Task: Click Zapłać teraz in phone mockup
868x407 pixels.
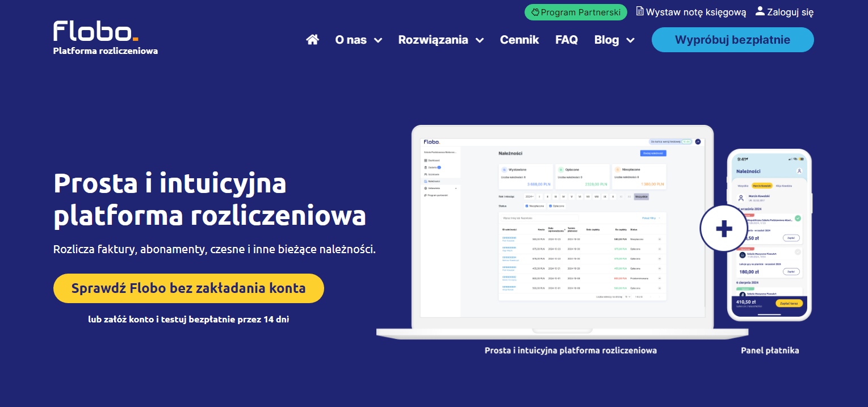Action: [789, 304]
